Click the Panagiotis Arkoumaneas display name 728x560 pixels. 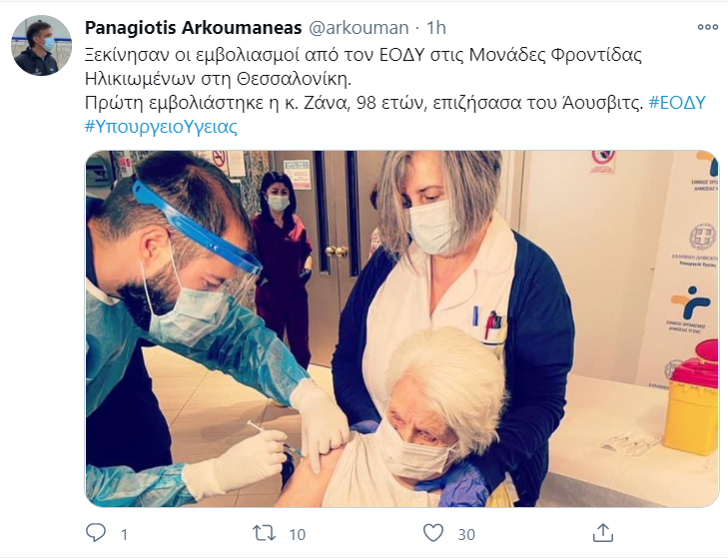pos(193,28)
